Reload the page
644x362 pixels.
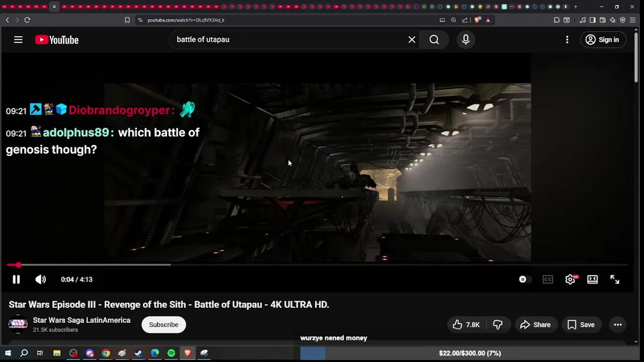click(27, 20)
